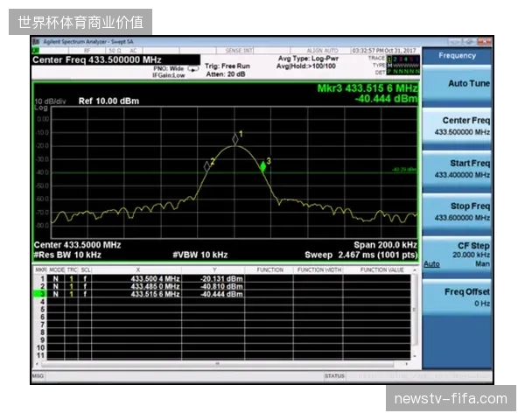
Task: Close the Spectrum Analyzer window
Action: 484,41
